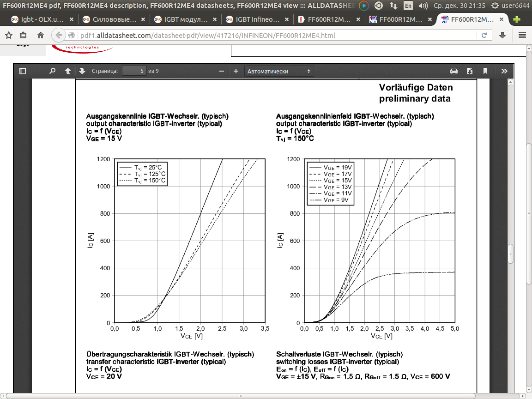Zoom out the PDF document
This screenshot has width=532, height=399.
222,71
